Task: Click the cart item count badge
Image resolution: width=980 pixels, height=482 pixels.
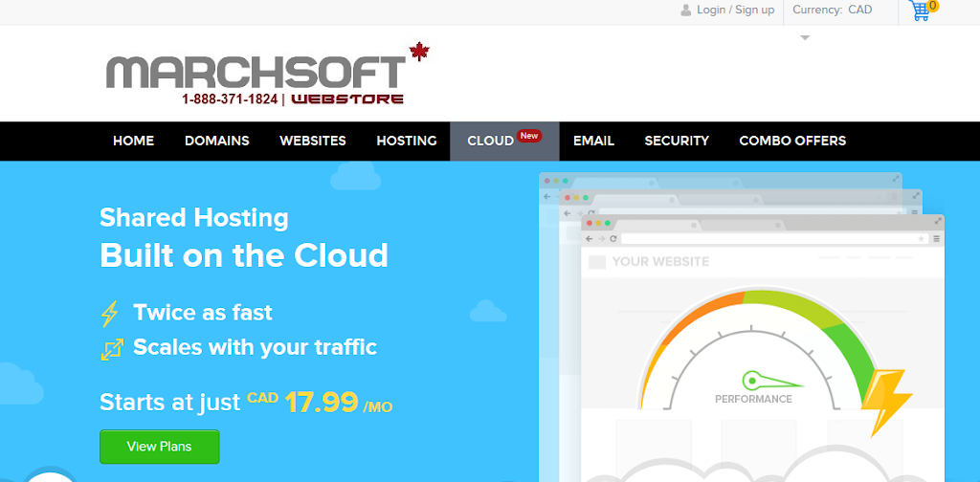Action: (x=933, y=7)
